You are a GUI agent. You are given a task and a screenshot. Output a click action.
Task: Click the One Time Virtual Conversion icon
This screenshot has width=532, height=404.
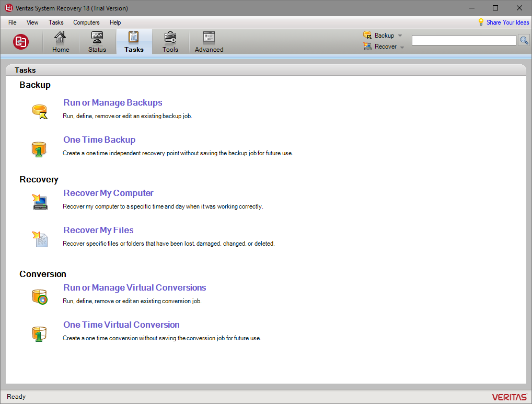click(x=39, y=334)
